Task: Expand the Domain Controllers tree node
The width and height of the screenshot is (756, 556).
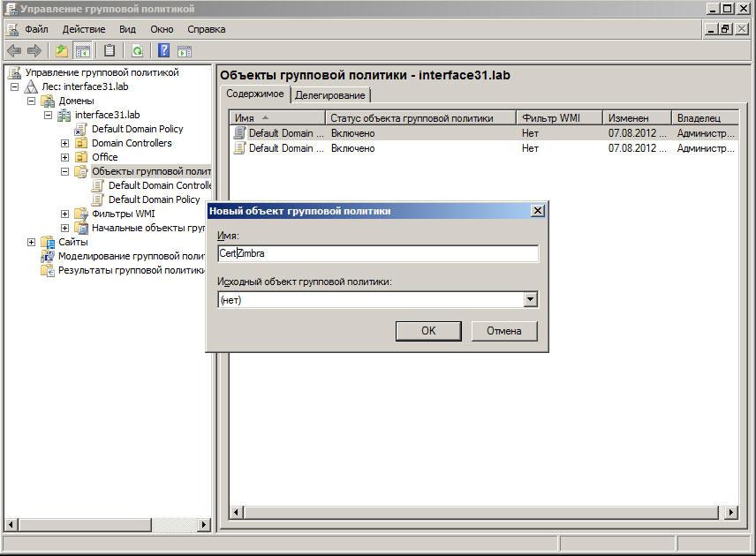Action: pos(64,143)
